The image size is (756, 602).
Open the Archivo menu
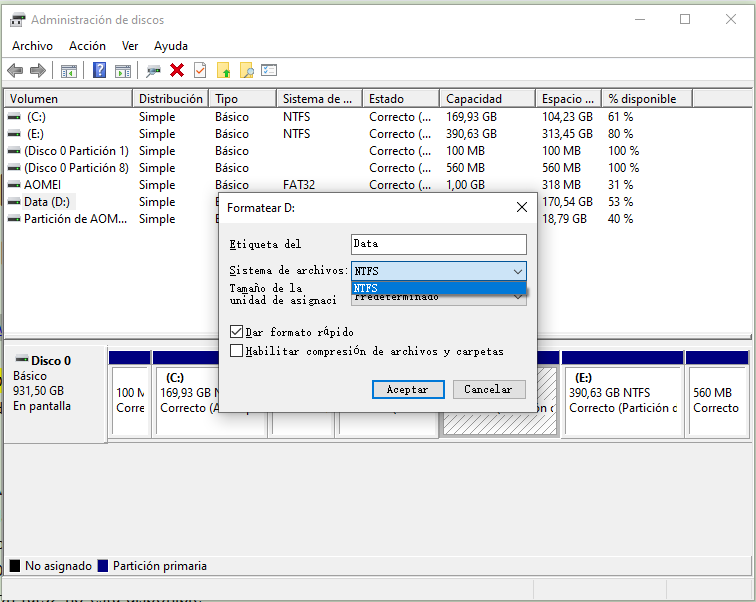tap(32, 46)
